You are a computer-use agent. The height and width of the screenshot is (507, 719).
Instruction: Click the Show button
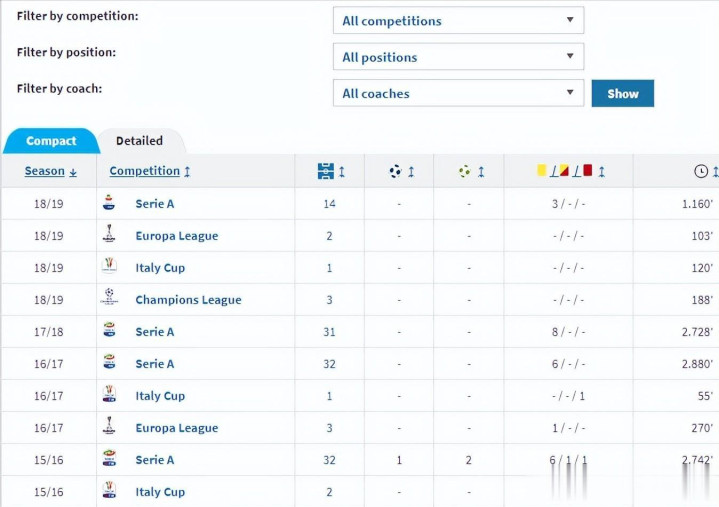point(623,94)
